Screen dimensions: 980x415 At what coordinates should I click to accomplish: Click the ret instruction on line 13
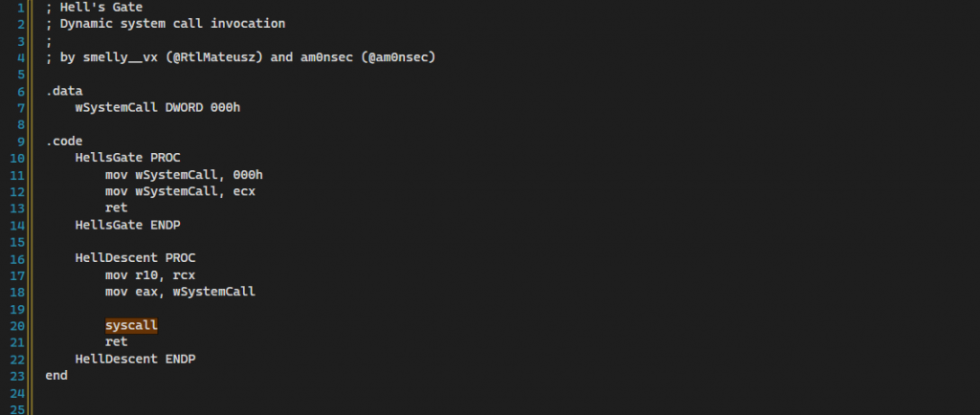[x=116, y=207]
